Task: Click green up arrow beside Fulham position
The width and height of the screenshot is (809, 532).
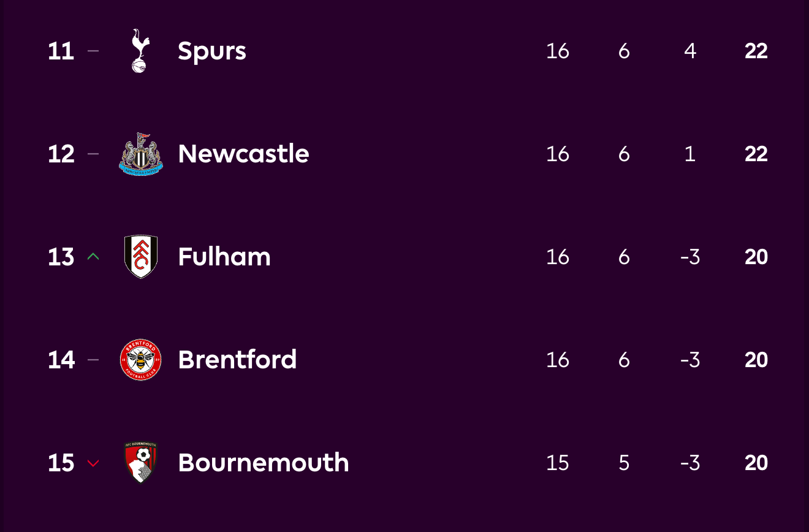Action: coord(93,257)
